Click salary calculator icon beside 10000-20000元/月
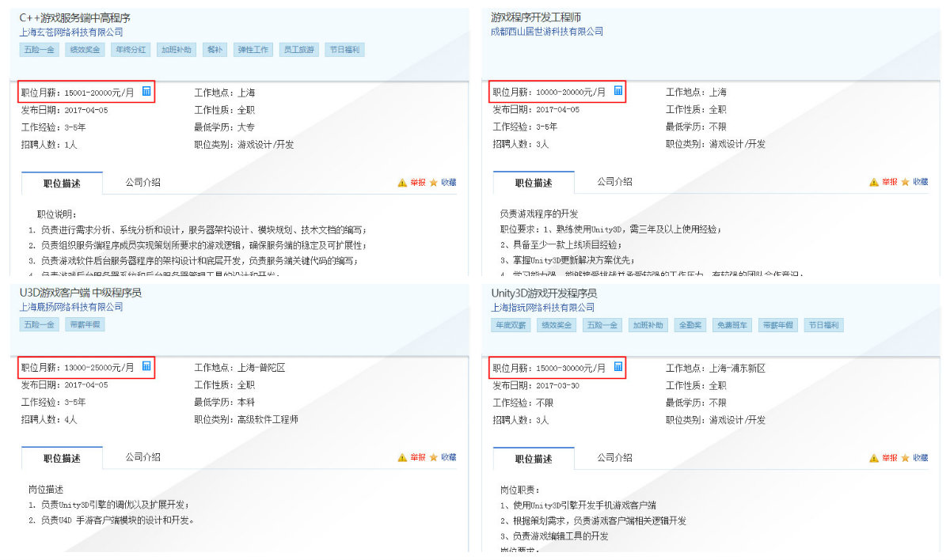This screenshot has width=950, height=560. [x=618, y=92]
